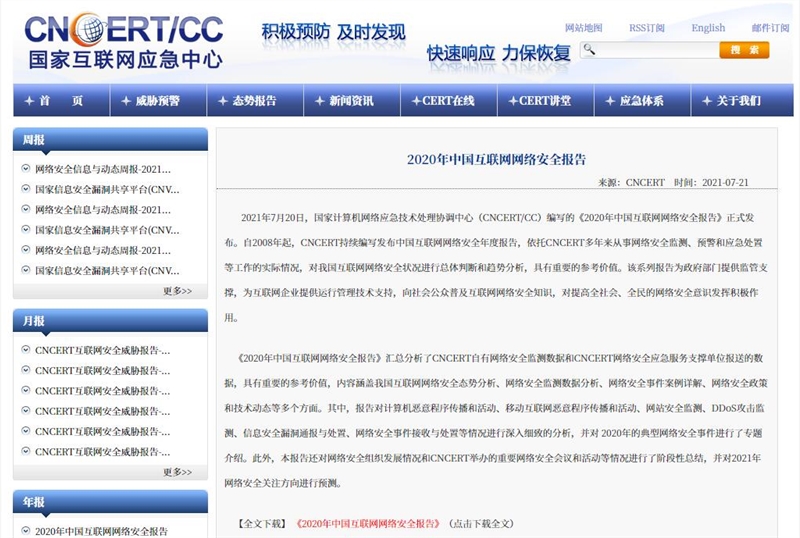
Task: Click the magnifier icon in the search box
Action: tap(589, 49)
